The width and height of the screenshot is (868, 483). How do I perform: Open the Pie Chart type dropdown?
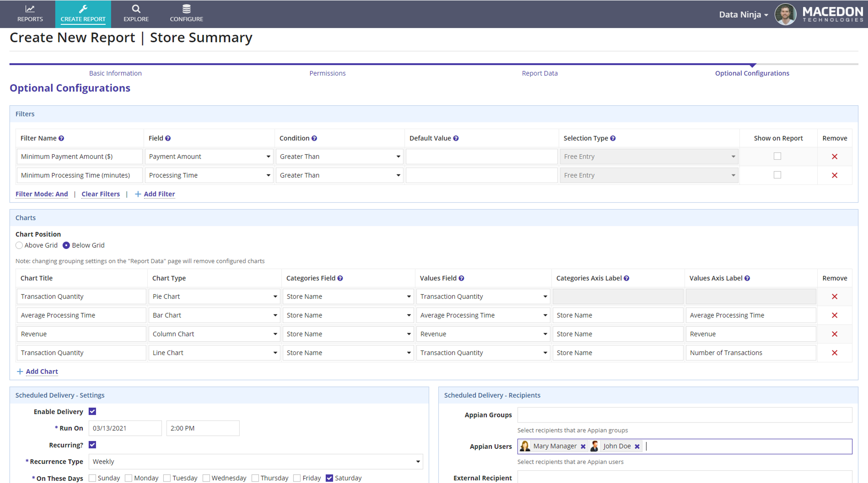tap(214, 297)
